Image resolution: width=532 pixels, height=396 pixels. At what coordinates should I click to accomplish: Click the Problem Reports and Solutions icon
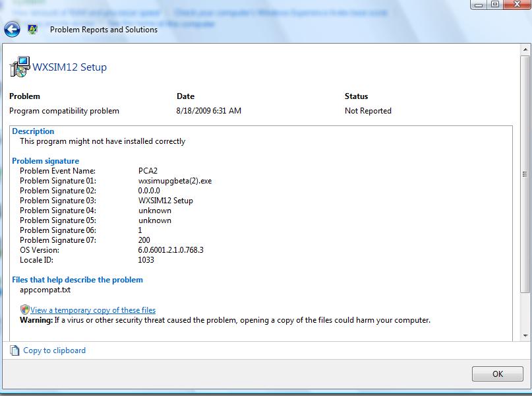[x=32, y=30]
